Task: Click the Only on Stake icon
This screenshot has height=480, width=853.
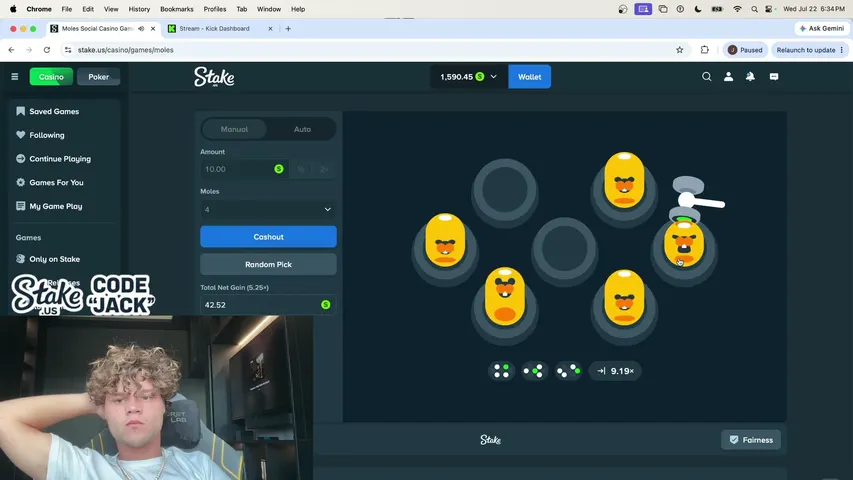Action: [21, 259]
